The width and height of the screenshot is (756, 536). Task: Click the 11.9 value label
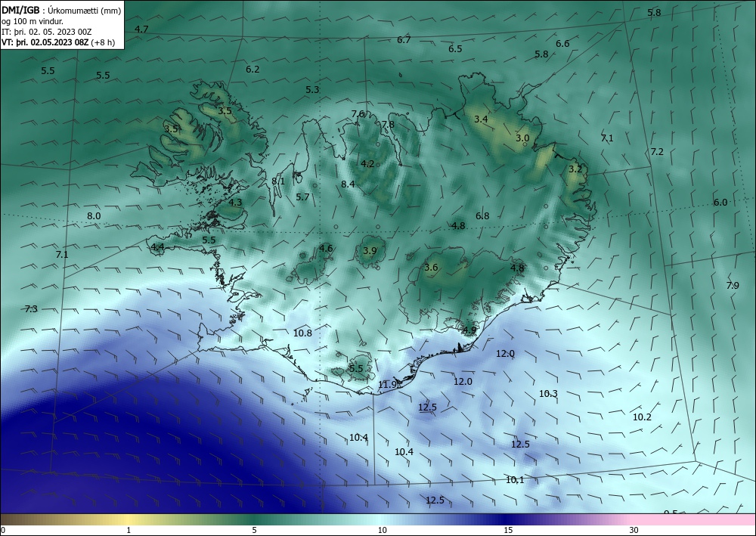click(388, 384)
